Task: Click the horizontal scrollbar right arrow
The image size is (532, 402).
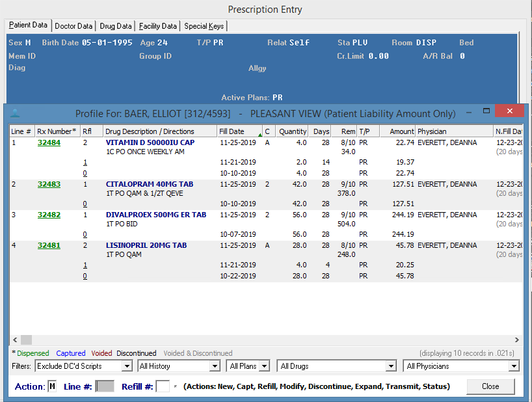Action: 517,340
